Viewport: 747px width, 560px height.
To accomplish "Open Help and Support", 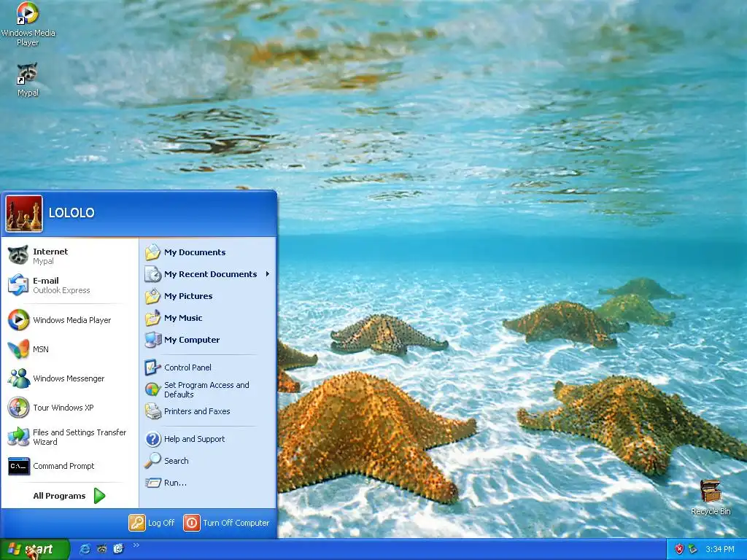I will click(x=208, y=438).
